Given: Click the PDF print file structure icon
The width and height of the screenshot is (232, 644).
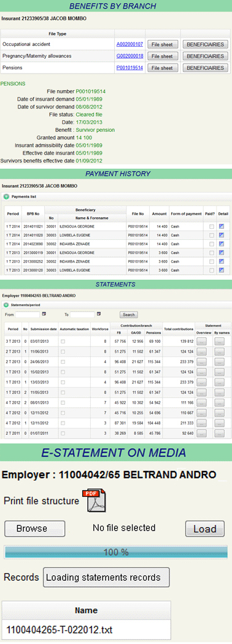Looking at the screenshot, I should (x=94, y=500).
